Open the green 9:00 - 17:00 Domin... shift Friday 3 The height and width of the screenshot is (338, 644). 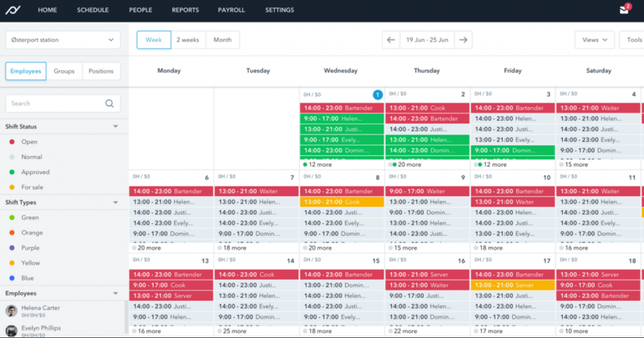513,150
